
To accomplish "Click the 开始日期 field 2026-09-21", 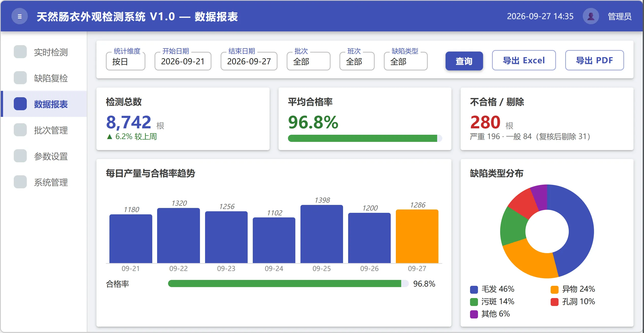I will (183, 61).
